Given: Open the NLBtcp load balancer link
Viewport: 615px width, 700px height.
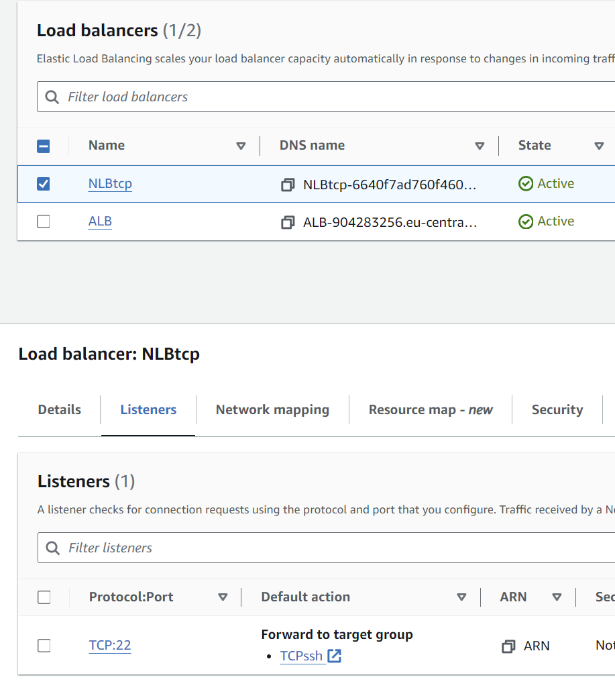Looking at the screenshot, I should 110,184.
